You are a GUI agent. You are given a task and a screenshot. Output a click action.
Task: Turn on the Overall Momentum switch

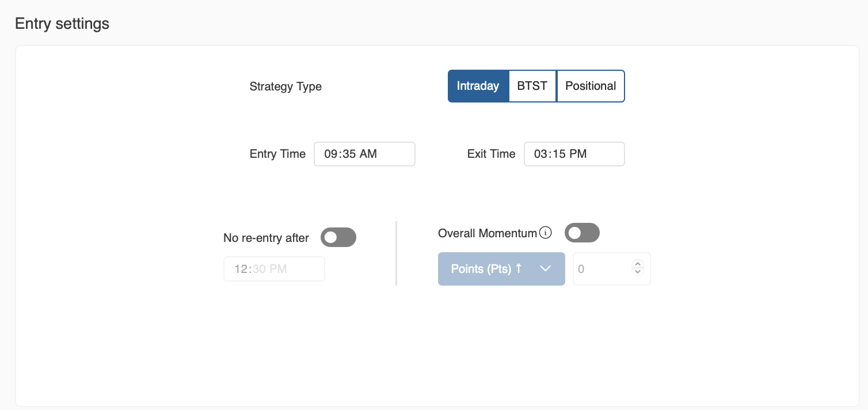pyautogui.click(x=583, y=233)
